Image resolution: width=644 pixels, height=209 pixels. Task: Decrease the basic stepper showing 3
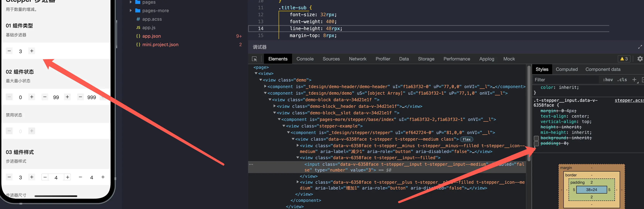pos(9,51)
